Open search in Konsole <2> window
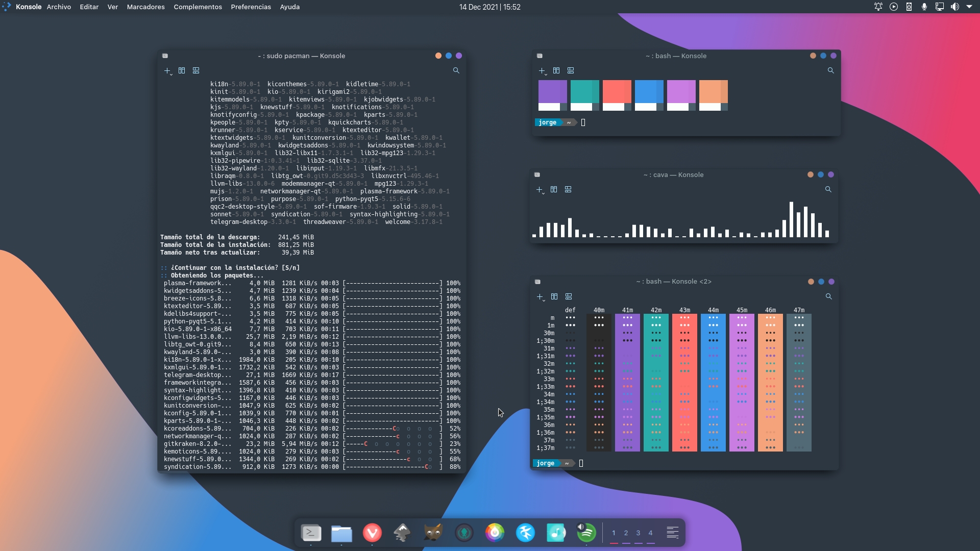The width and height of the screenshot is (980, 551). (829, 296)
